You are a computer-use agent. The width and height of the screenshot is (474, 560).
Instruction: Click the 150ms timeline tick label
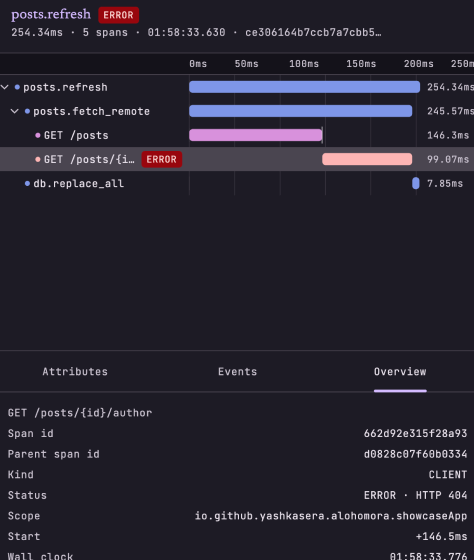(361, 64)
